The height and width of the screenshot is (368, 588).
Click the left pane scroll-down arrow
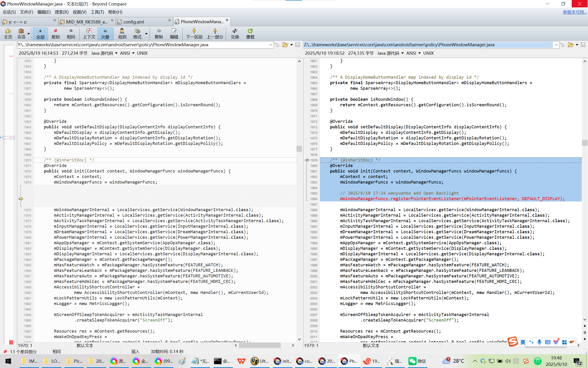299,339
